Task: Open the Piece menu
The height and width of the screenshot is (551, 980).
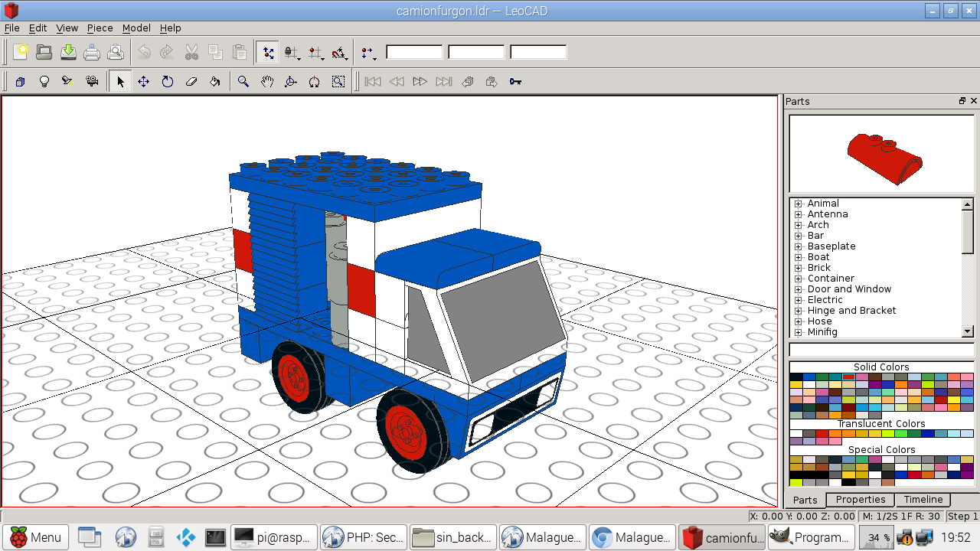Action: [x=100, y=28]
